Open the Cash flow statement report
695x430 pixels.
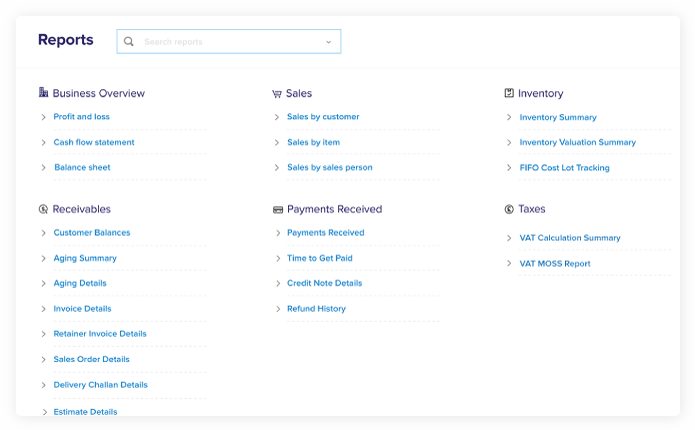[x=94, y=142]
